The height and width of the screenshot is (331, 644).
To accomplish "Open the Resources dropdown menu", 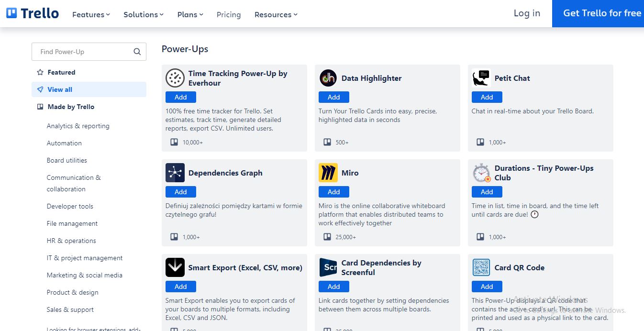I will [x=276, y=14].
